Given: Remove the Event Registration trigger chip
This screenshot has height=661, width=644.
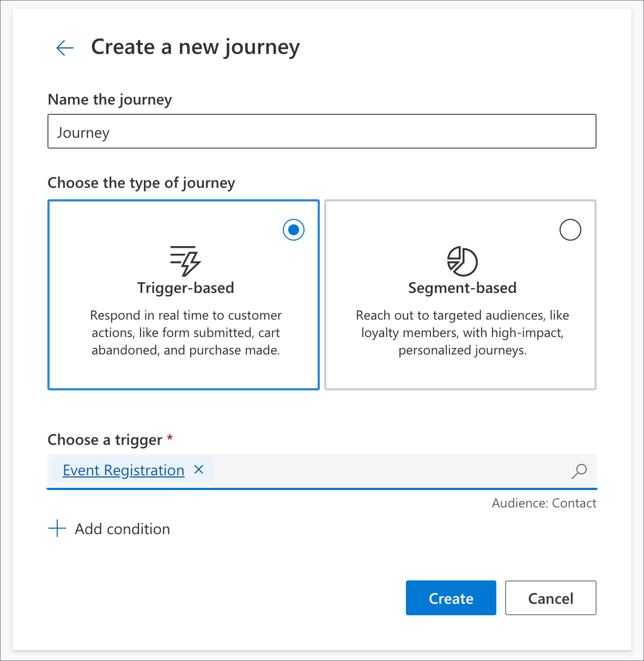Looking at the screenshot, I should coord(199,470).
